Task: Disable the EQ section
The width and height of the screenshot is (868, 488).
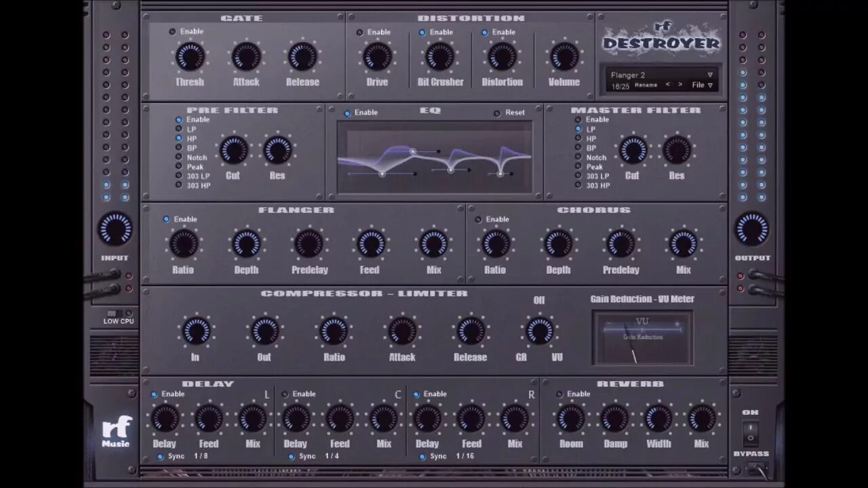Action: pyautogui.click(x=347, y=113)
